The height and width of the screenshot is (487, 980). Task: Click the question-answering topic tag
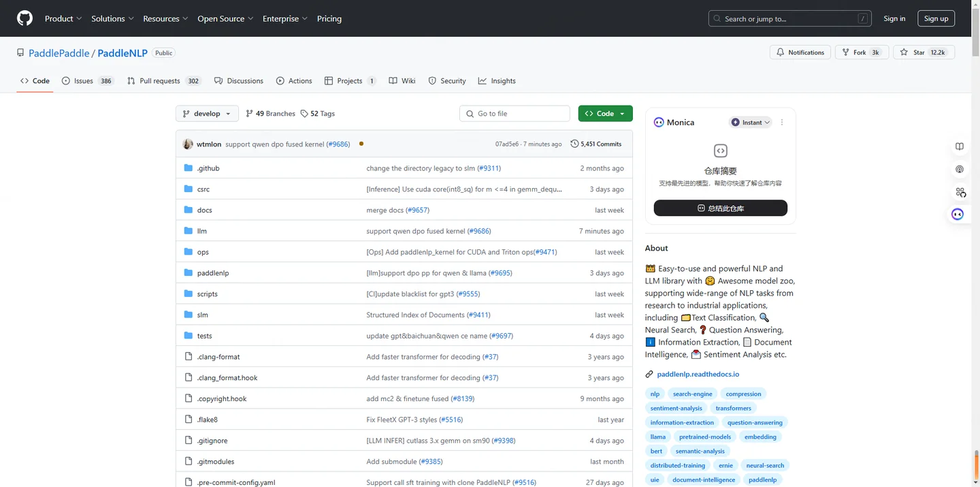(755, 422)
